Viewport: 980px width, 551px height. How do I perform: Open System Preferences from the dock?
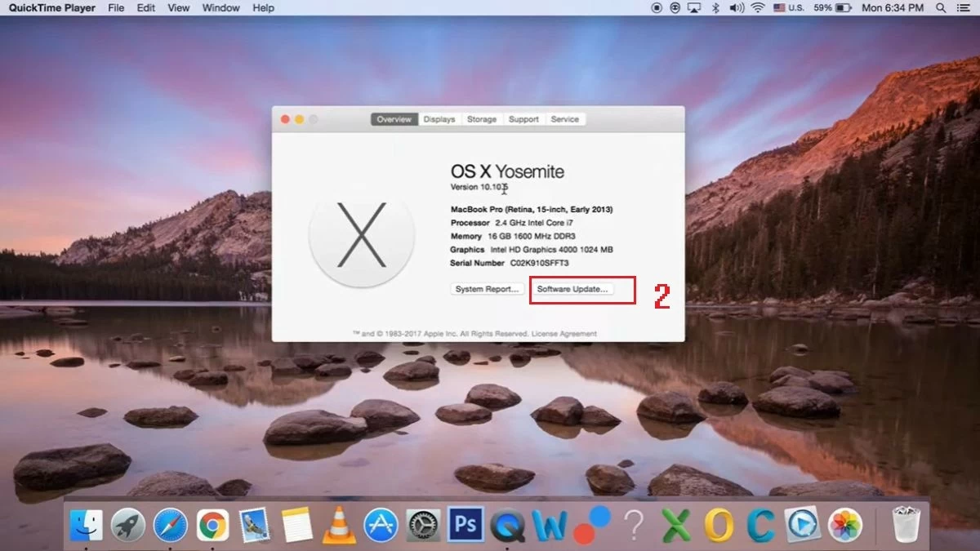tap(423, 525)
